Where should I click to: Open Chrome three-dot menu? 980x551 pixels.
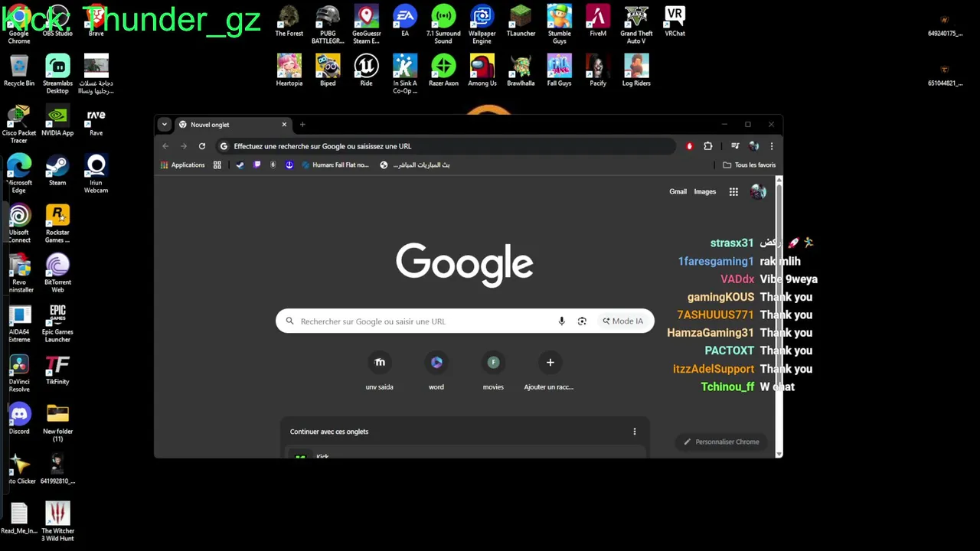[x=772, y=146]
